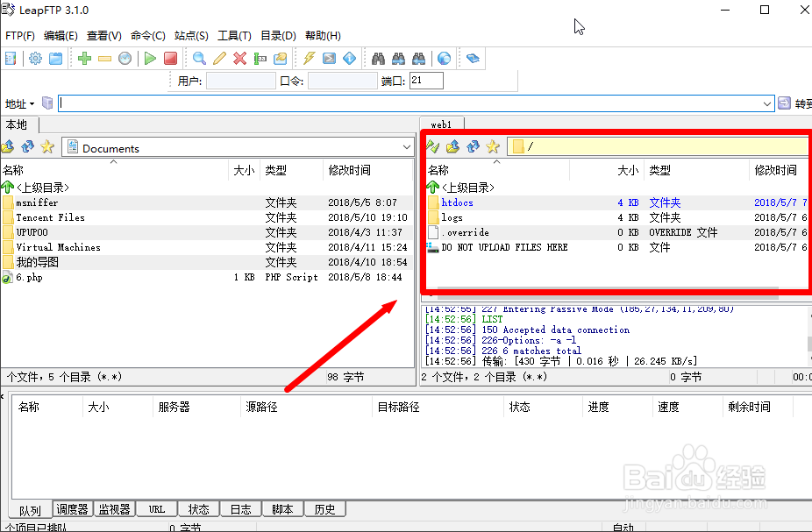Viewport: 812px width, 532px height.
Task: Open the raw command terminal icon
Action: [x=330, y=59]
